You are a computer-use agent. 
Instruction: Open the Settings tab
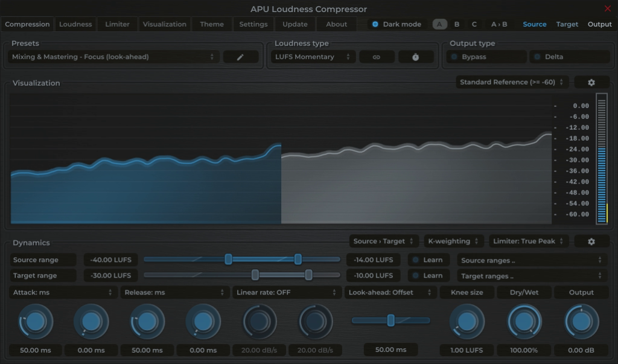[x=253, y=24]
